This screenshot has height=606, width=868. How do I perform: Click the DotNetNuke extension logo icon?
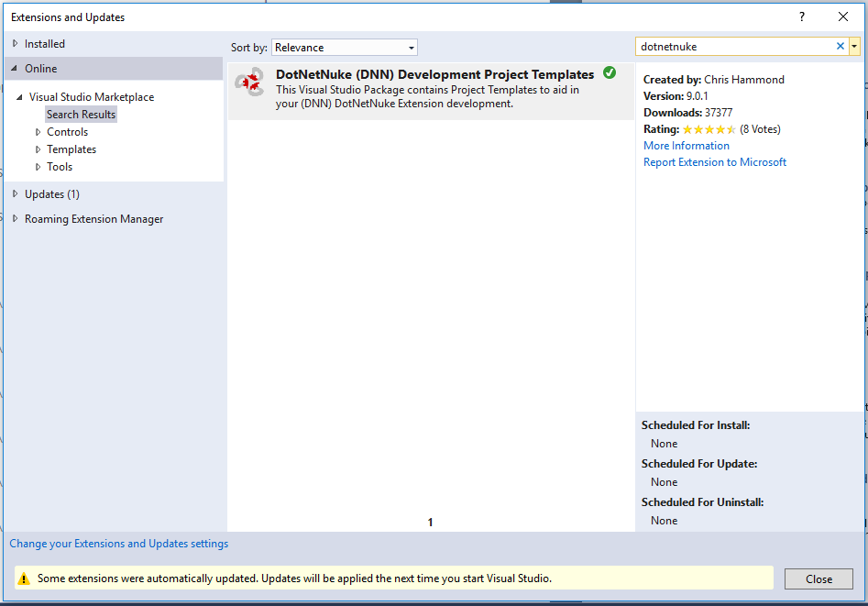249,82
